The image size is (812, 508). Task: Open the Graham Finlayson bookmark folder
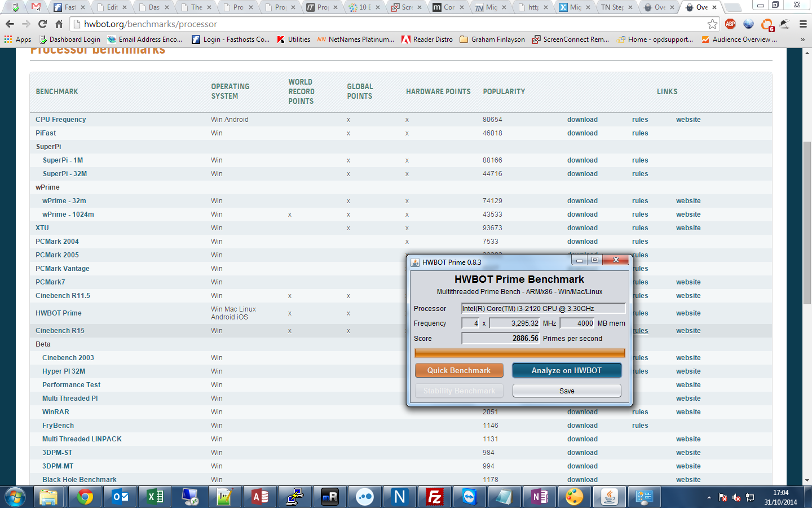492,40
